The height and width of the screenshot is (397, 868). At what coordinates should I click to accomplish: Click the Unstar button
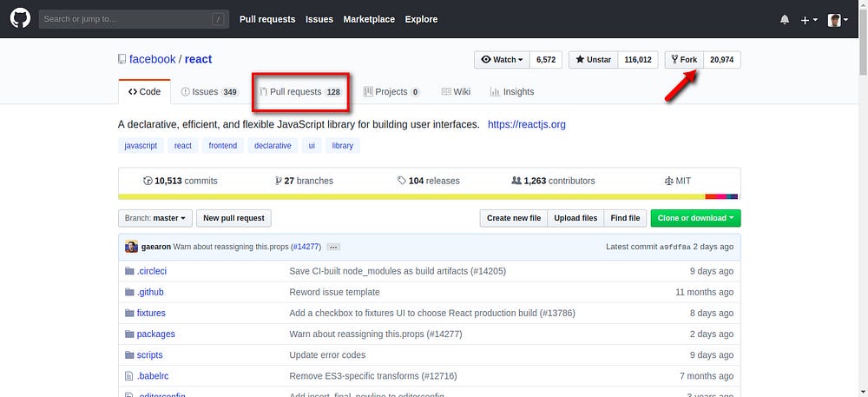click(x=594, y=60)
